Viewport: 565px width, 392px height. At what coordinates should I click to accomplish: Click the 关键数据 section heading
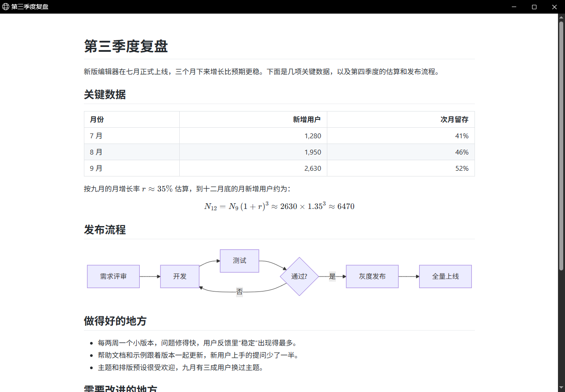[105, 94]
